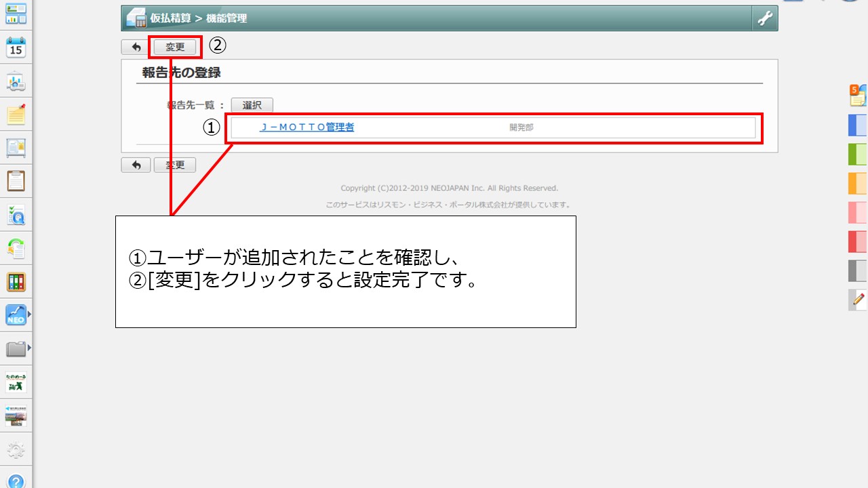868x488 pixels.
Task: Select the blue sticky note color
Action: coord(858,126)
